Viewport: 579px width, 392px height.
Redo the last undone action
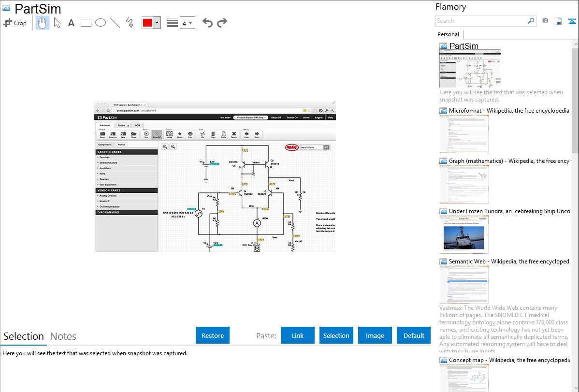click(x=222, y=23)
